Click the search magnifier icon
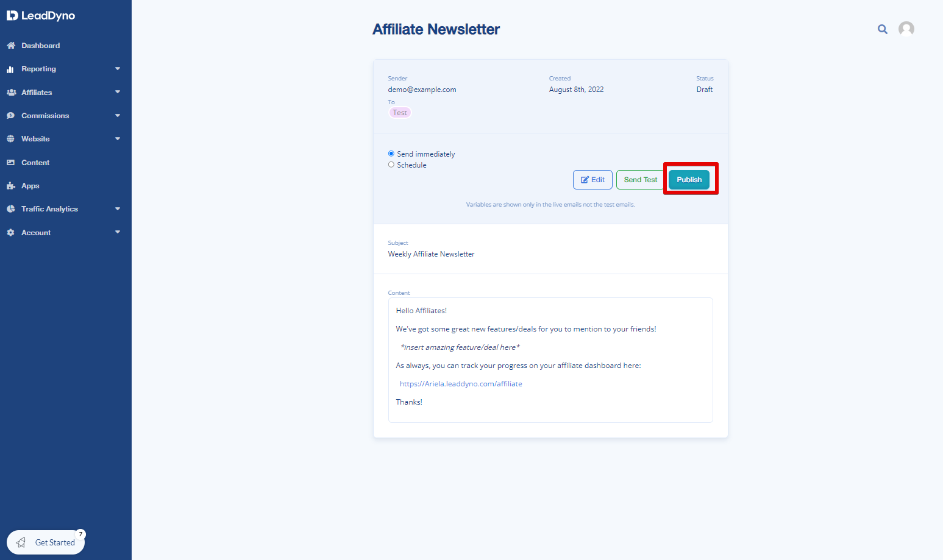Image resolution: width=943 pixels, height=560 pixels. pyautogui.click(x=882, y=29)
